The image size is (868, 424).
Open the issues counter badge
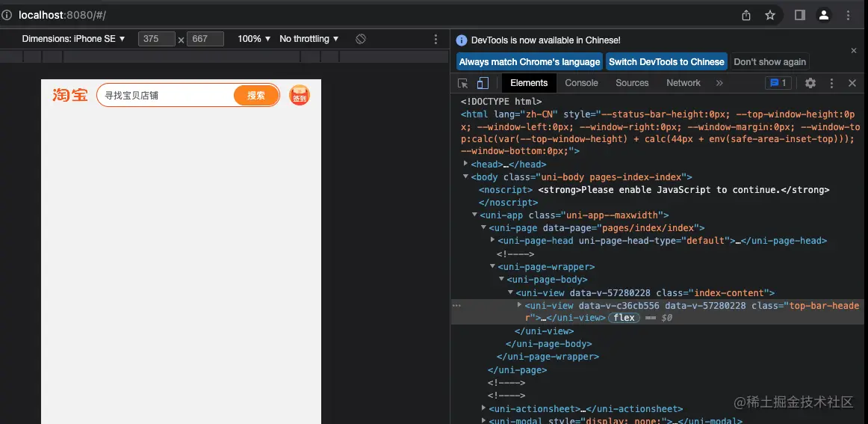[x=778, y=83]
